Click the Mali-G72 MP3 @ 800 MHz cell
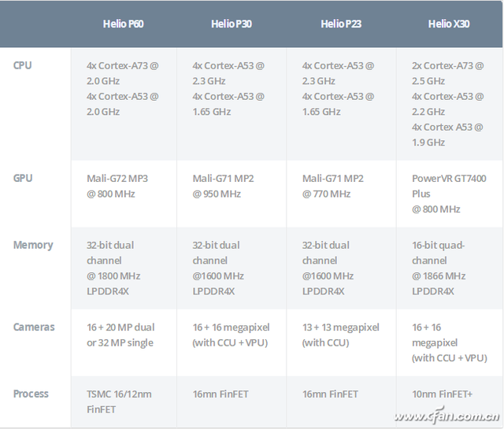This screenshot has height=429, width=504. pos(124,194)
